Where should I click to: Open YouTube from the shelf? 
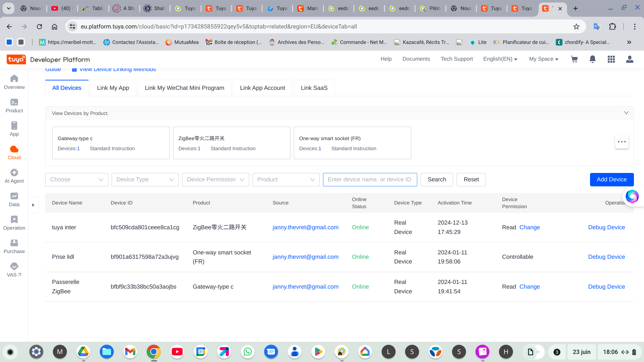177,352
